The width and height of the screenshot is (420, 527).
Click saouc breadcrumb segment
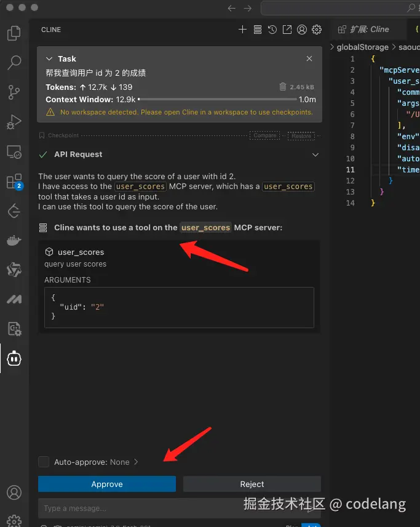[409, 47]
